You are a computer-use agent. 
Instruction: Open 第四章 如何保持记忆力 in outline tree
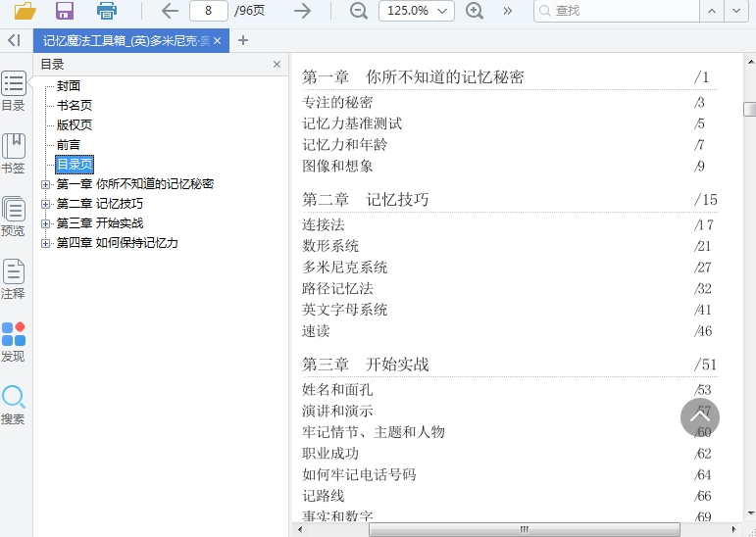[117, 243]
